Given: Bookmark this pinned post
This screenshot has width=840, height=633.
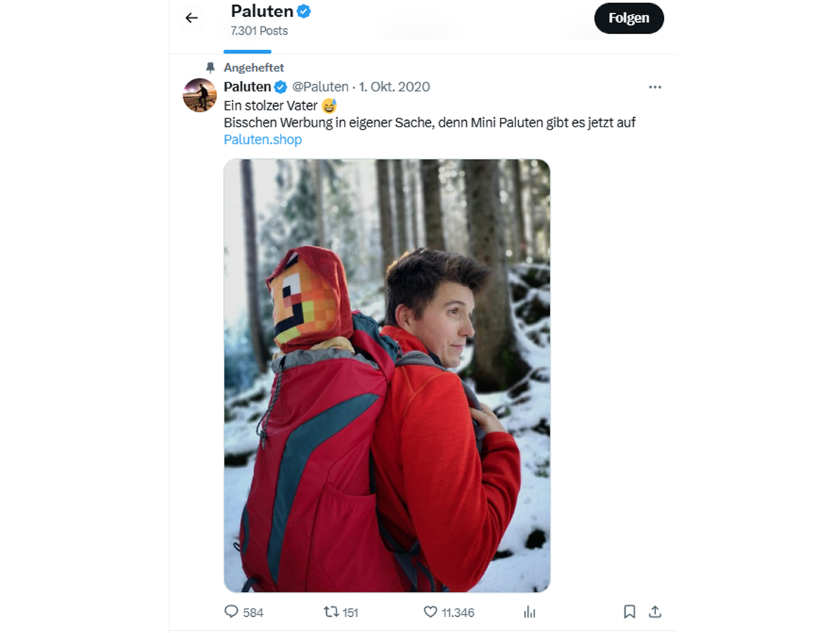Looking at the screenshot, I should pyautogui.click(x=629, y=612).
